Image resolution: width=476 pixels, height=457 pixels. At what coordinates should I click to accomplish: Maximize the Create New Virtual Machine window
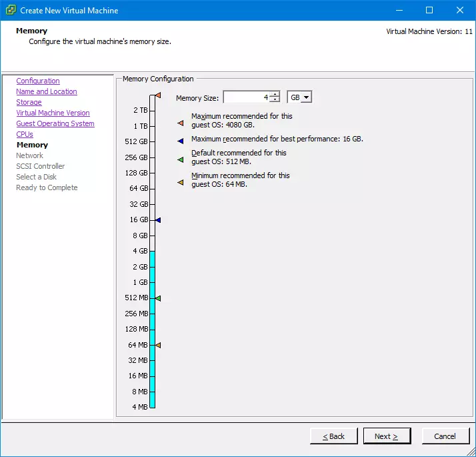(429, 10)
